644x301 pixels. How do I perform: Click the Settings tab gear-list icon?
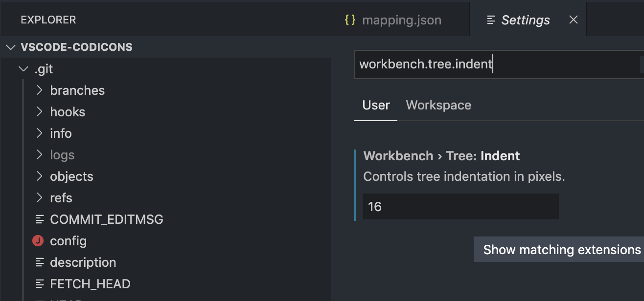[x=490, y=20]
